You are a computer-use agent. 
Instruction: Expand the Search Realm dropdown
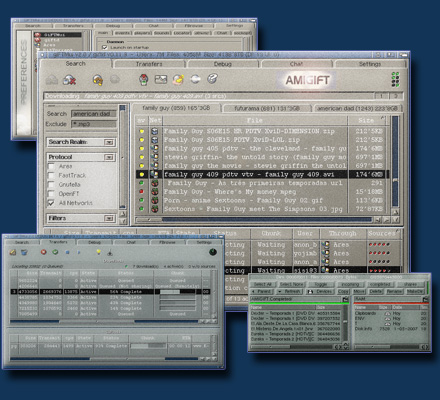[109, 142]
